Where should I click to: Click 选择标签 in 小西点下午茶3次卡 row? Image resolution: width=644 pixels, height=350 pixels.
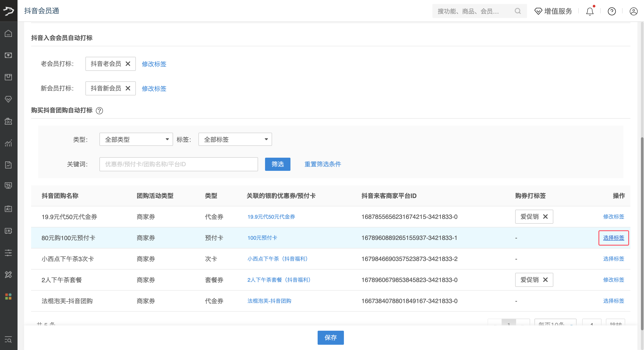pyautogui.click(x=614, y=259)
